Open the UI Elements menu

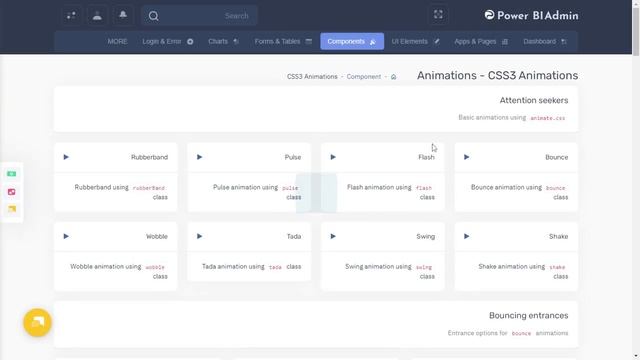pyautogui.click(x=416, y=41)
